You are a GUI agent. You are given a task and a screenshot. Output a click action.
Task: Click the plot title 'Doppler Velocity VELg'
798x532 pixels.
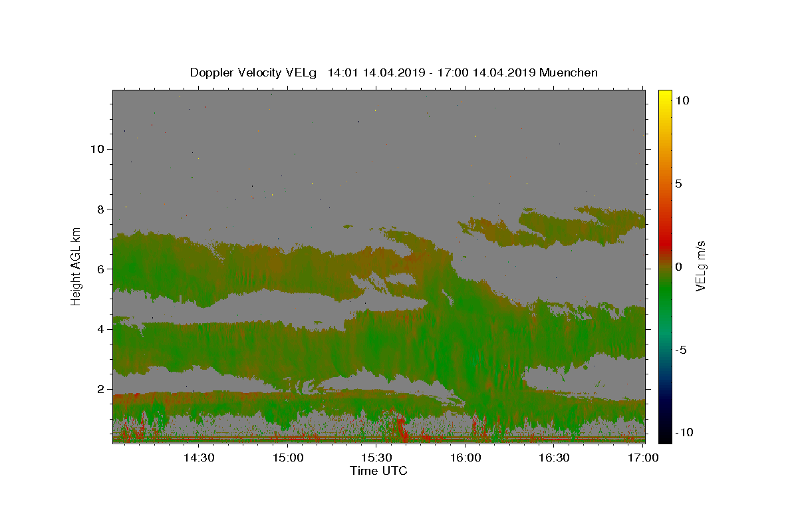click(x=253, y=72)
